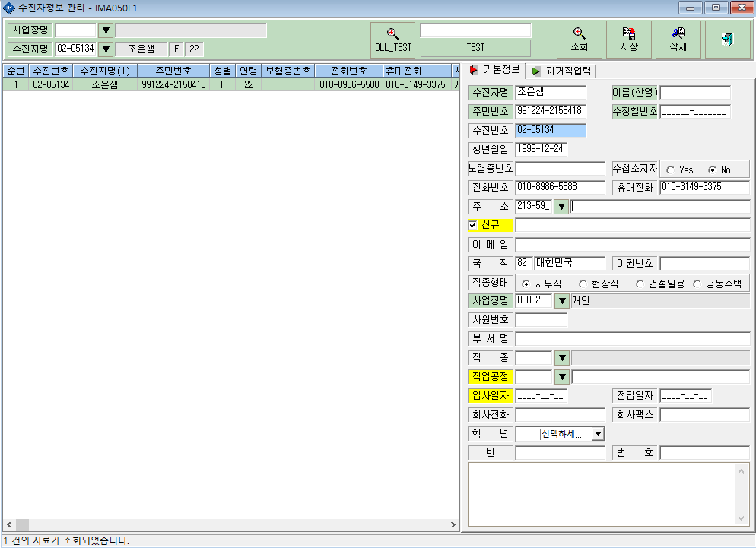Click the horizontal scrollbar right arrow
Screen dimensions: 756x548
pyautogui.click(x=453, y=524)
